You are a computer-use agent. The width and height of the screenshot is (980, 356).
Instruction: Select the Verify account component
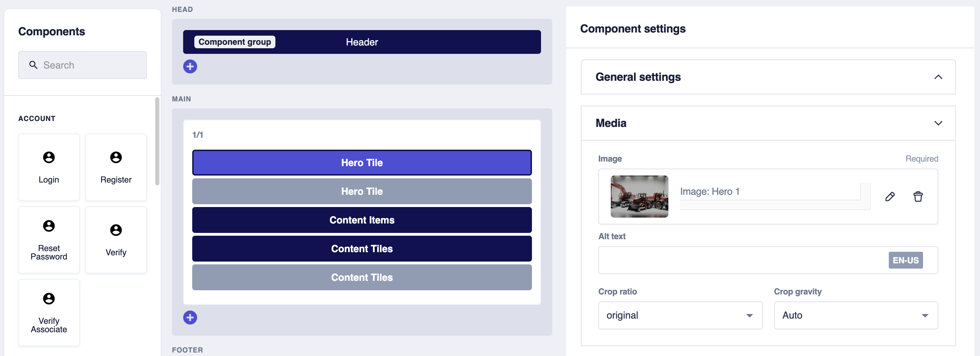(x=116, y=240)
